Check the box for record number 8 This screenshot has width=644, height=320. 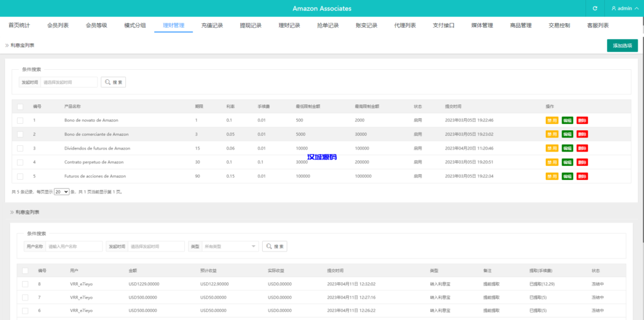[x=25, y=284]
